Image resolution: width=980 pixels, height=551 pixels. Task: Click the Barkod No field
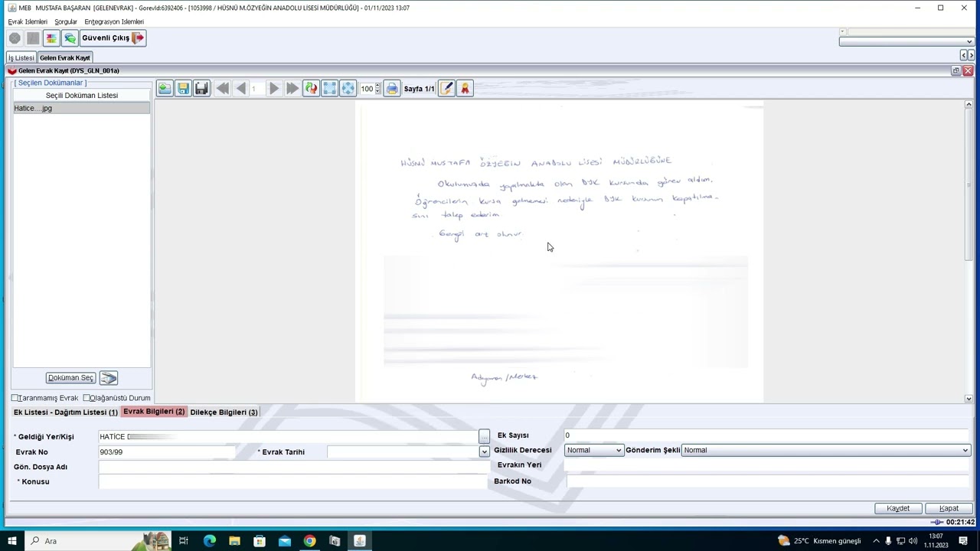(x=767, y=481)
